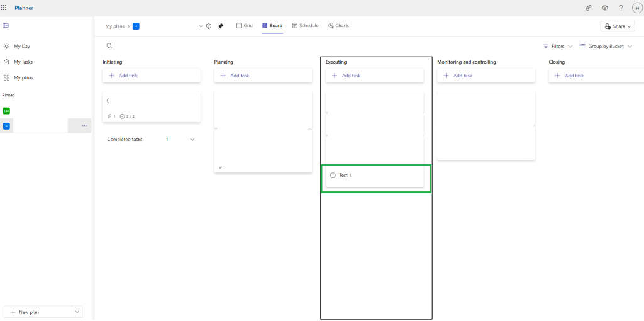
Task: Add task in Planning bucket
Action: pos(263,76)
